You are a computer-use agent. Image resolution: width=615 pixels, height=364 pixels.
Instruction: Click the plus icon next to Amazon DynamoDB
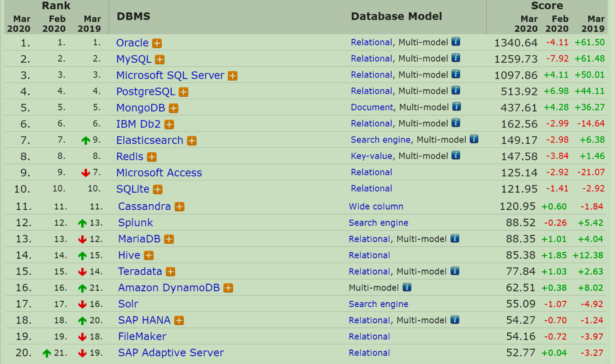(x=228, y=288)
